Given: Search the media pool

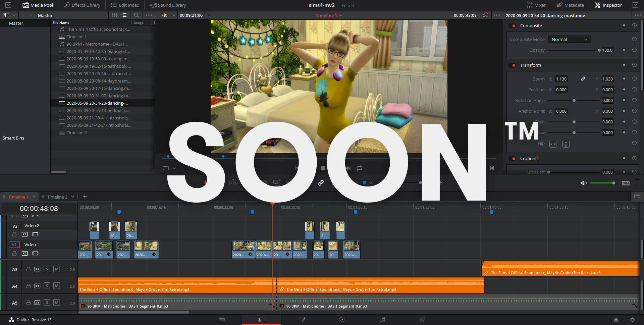Looking at the screenshot, I should [x=137, y=15].
